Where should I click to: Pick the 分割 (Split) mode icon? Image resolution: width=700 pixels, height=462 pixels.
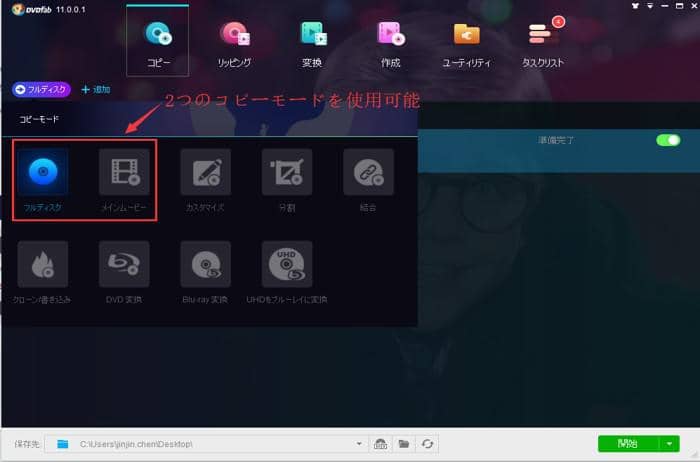tap(287, 172)
